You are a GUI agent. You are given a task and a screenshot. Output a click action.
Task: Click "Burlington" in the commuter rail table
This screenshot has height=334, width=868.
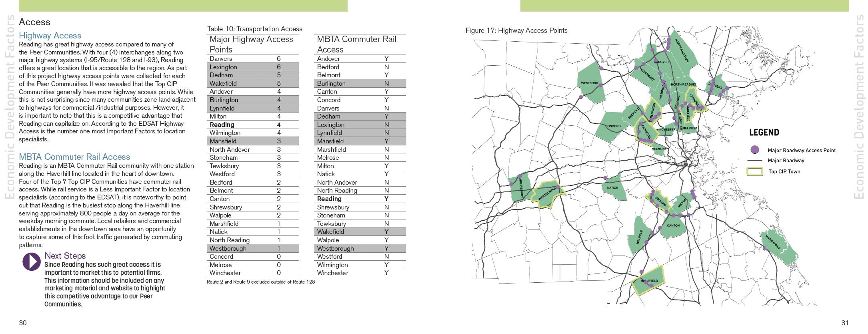pyautogui.click(x=331, y=84)
